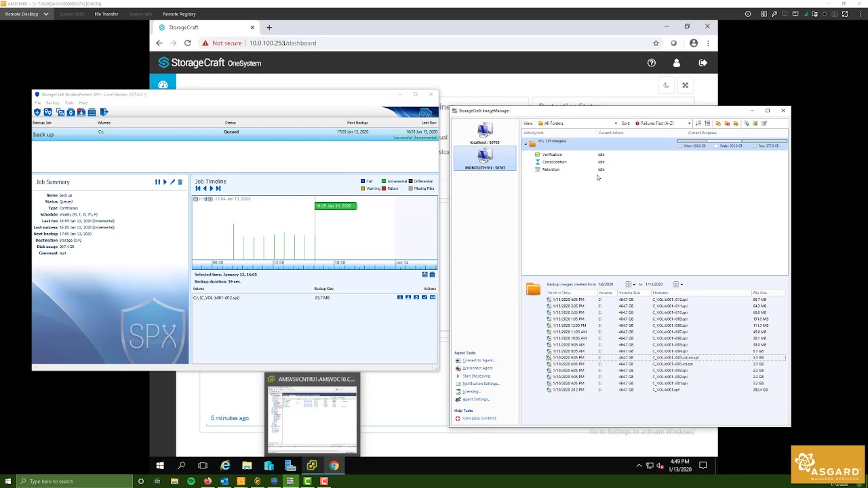This screenshot has width=868, height=488.
Task: Click the sort-order icon in ImageManager toolbar
Action: tap(698, 123)
